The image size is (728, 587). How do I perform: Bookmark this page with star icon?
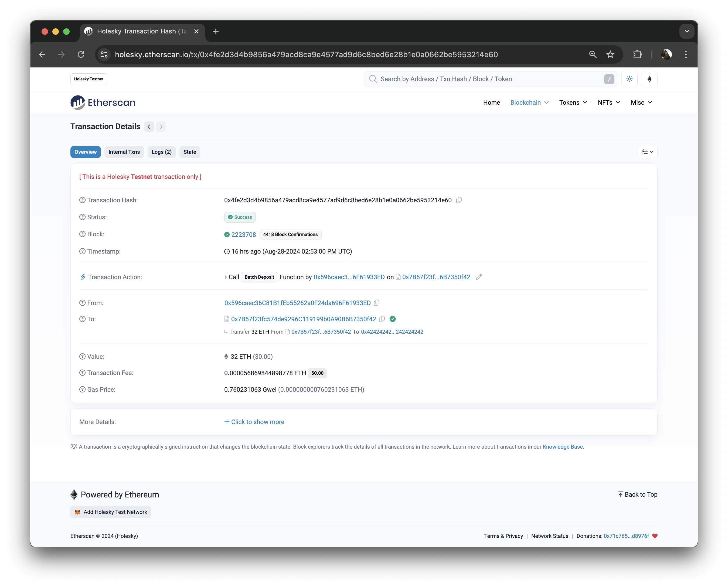pos(610,54)
